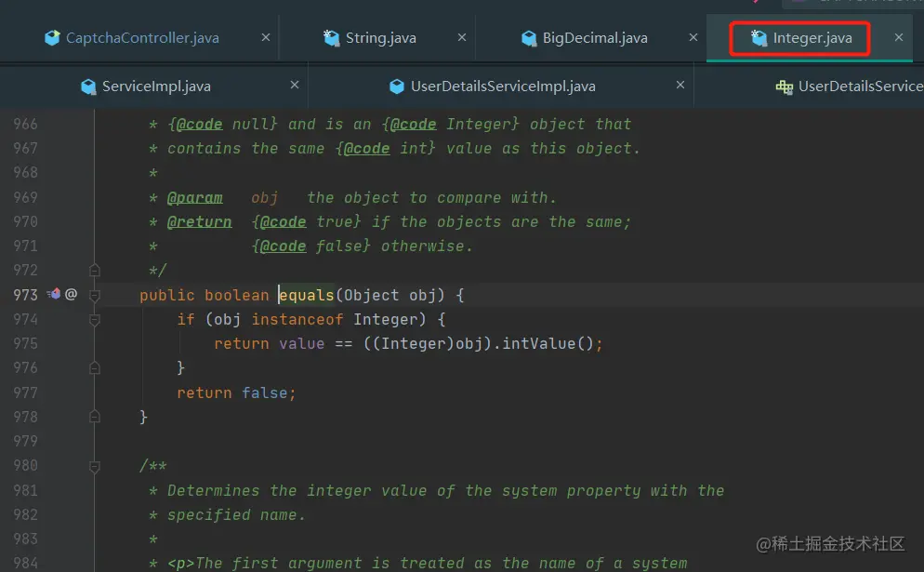
Task: Click the equals method name
Action: 307,295
